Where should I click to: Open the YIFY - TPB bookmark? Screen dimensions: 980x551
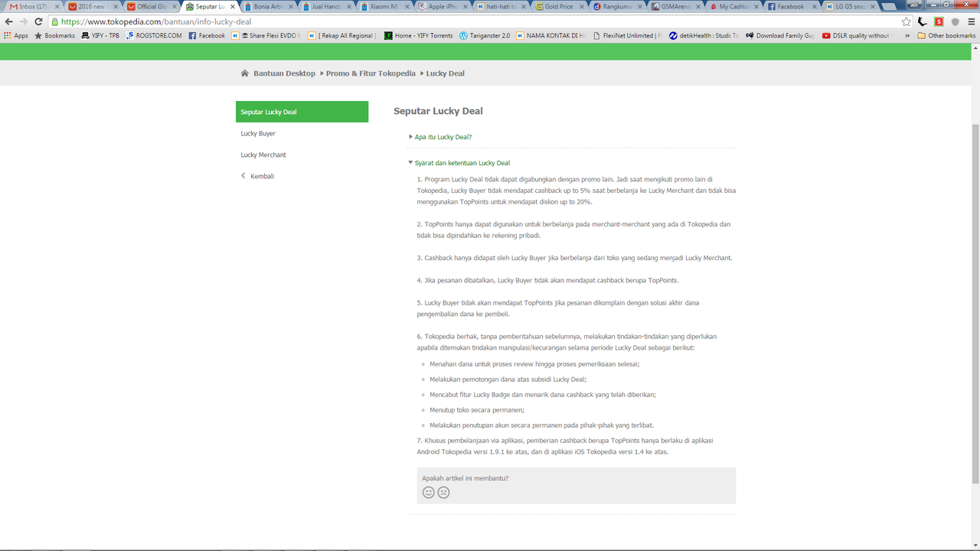tap(100, 35)
